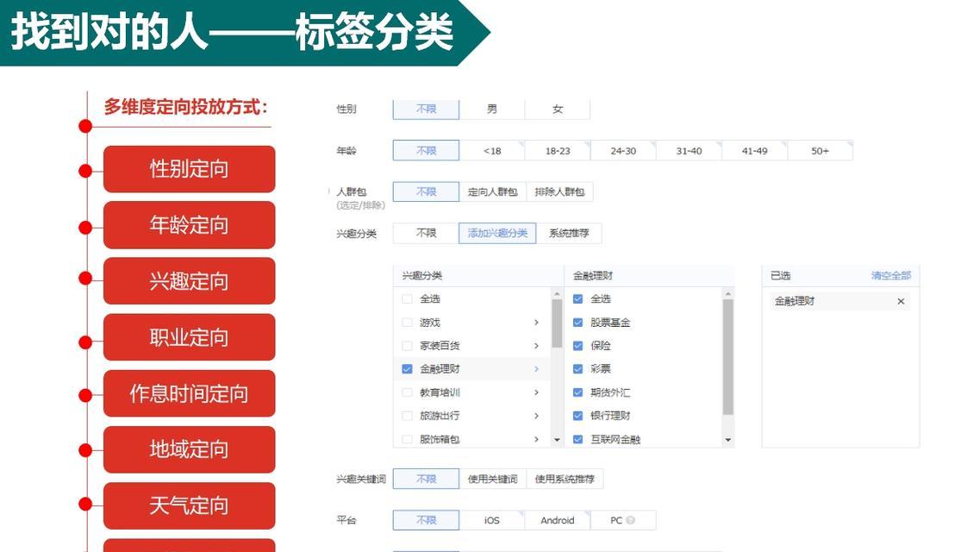
Task: Expand the 教育培训 category arrow
Action: point(536,392)
